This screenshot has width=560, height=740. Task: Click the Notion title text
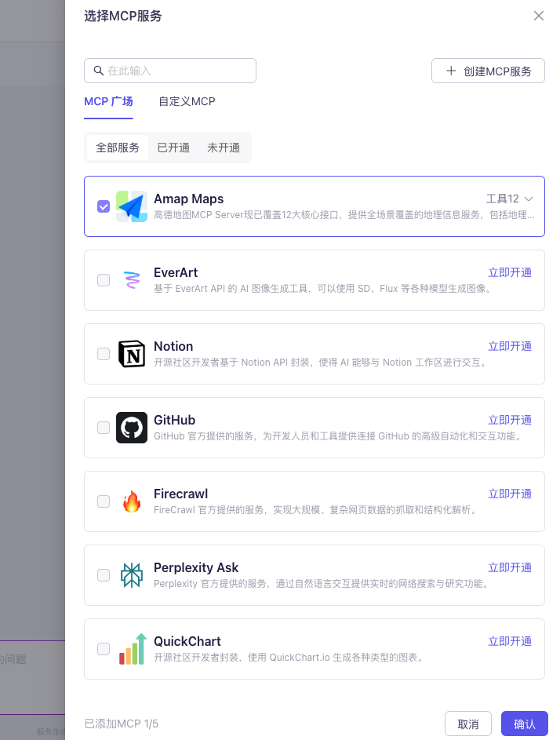173,346
